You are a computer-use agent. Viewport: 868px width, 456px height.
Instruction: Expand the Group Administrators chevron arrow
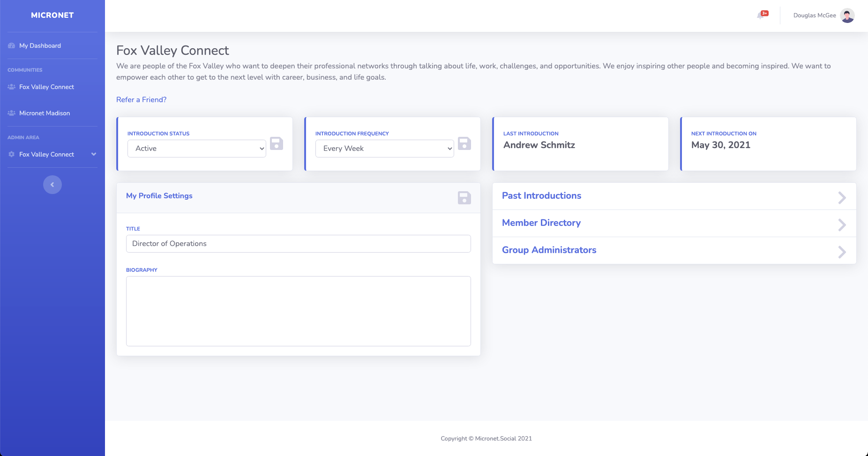pyautogui.click(x=842, y=252)
